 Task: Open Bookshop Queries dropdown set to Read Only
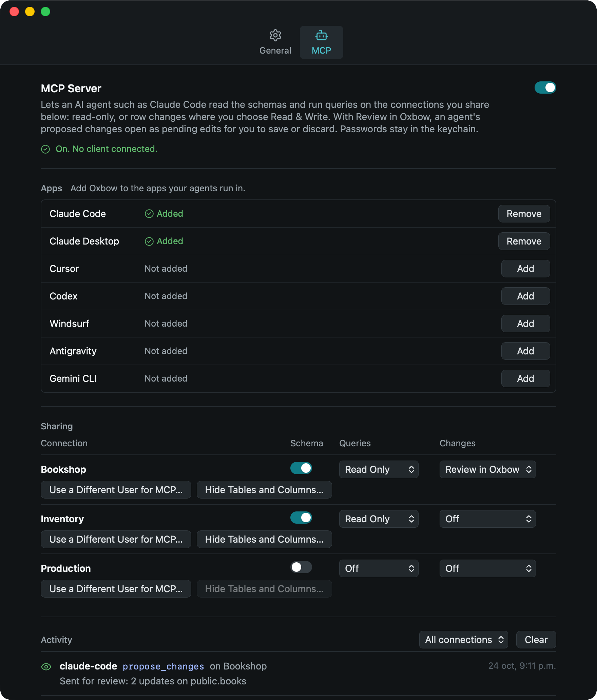379,469
